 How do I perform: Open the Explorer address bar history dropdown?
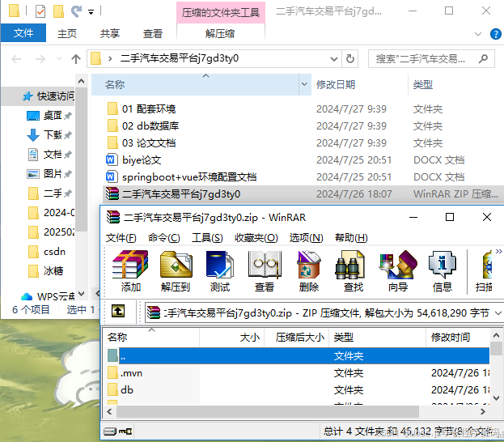(x=333, y=59)
